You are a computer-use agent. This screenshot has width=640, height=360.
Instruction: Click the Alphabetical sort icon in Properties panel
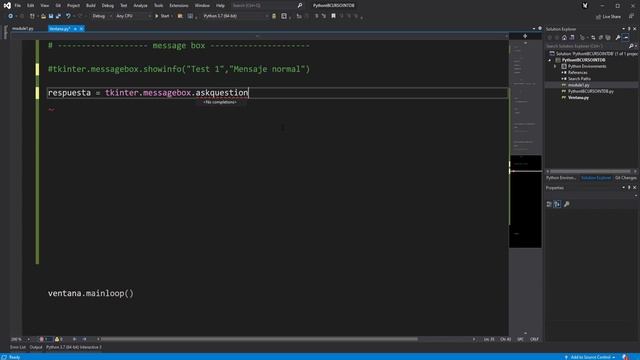tap(557, 204)
